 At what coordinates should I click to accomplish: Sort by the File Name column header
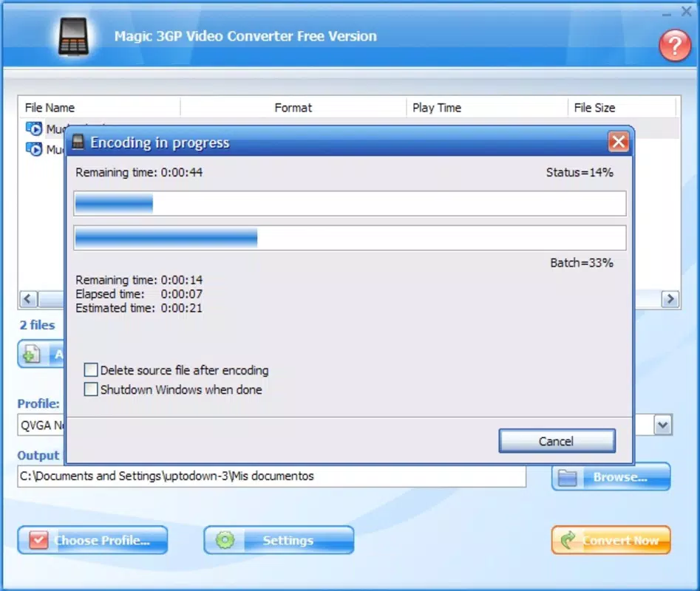pos(99,108)
